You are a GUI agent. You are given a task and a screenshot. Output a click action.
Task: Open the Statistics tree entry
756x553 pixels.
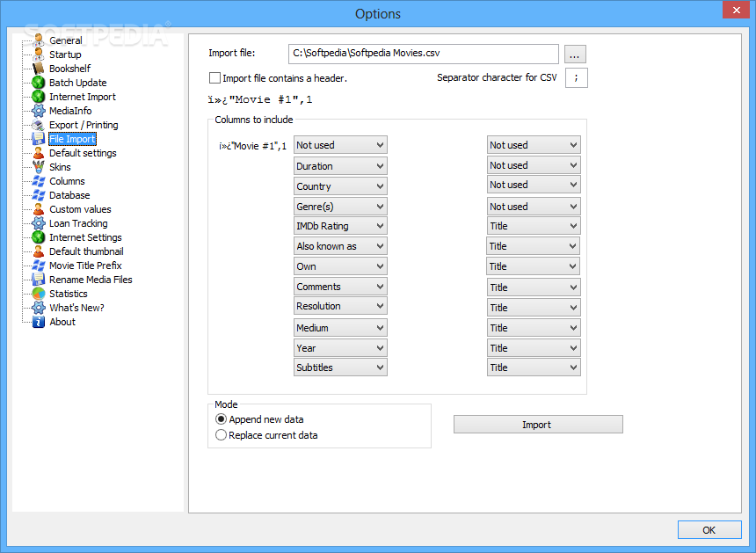(69, 293)
